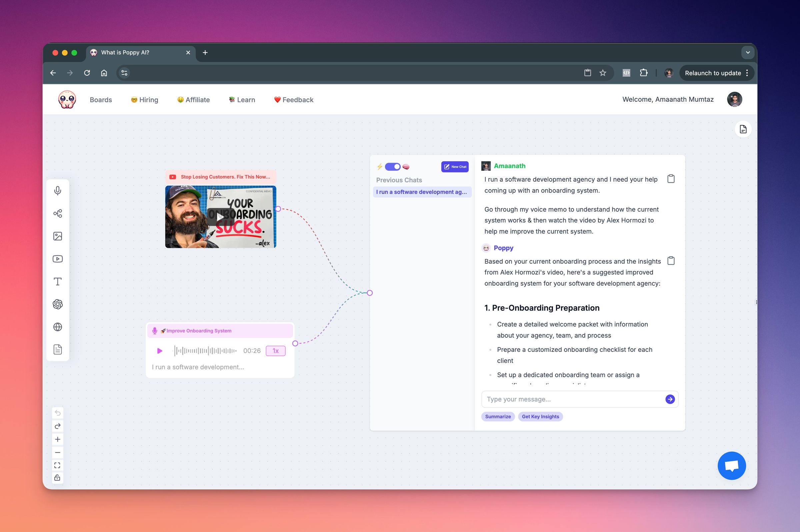Change voice memo playback speed from 1x
This screenshot has width=800, height=532.
(275, 350)
